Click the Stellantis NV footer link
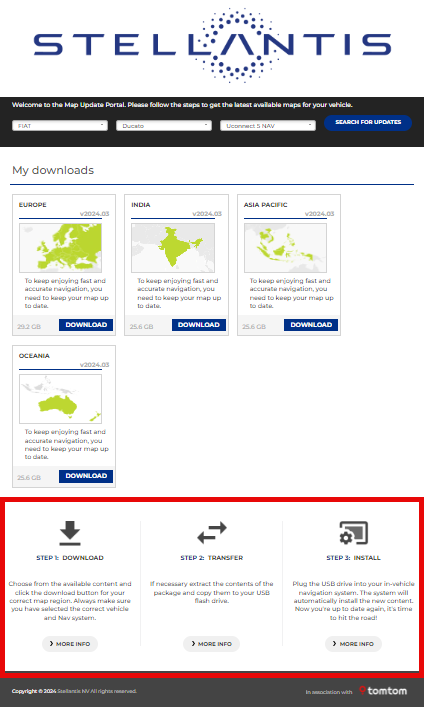 pos(73,691)
